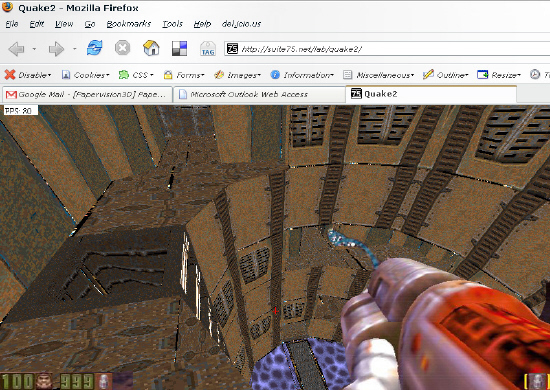The image size is (550, 390).
Task: Expand the Cookies dropdown menu
Action: (x=85, y=75)
